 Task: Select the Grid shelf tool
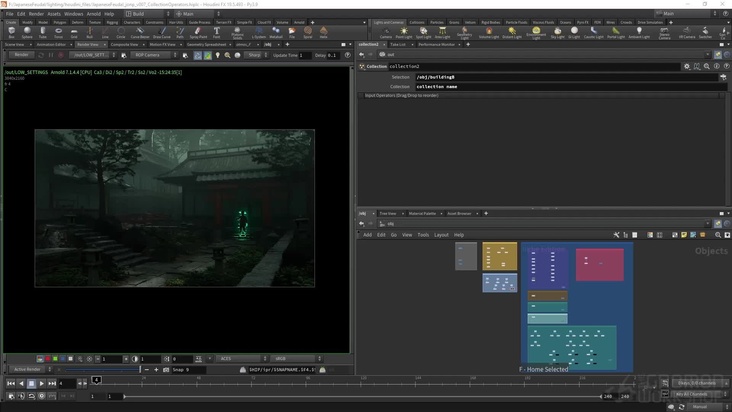(x=74, y=32)
